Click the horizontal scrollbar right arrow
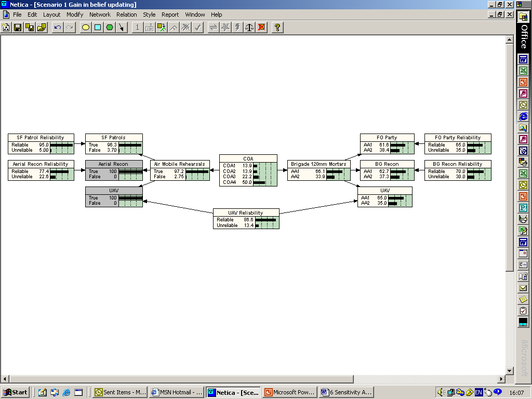The height and width of the screenshot is (399, 532). point(501,379)
